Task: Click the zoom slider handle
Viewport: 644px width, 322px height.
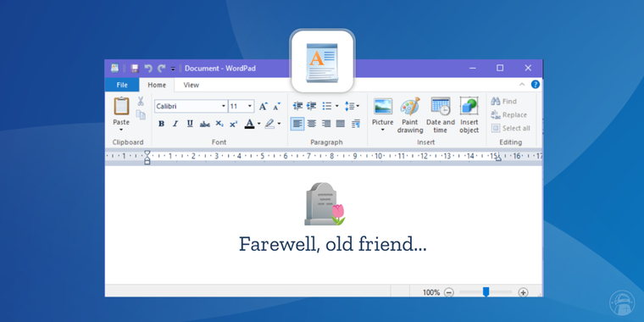Action: pos(486,292)
